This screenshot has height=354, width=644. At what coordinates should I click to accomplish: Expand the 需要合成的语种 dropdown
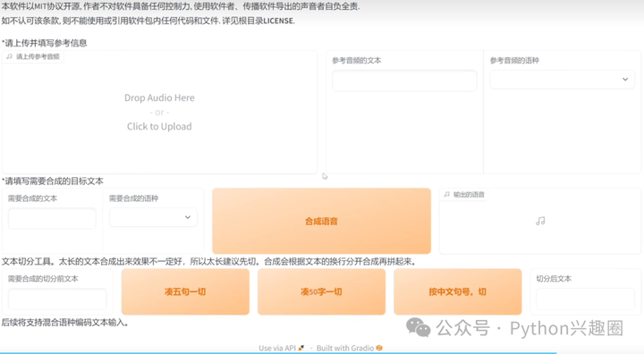[x=153, y=217]
